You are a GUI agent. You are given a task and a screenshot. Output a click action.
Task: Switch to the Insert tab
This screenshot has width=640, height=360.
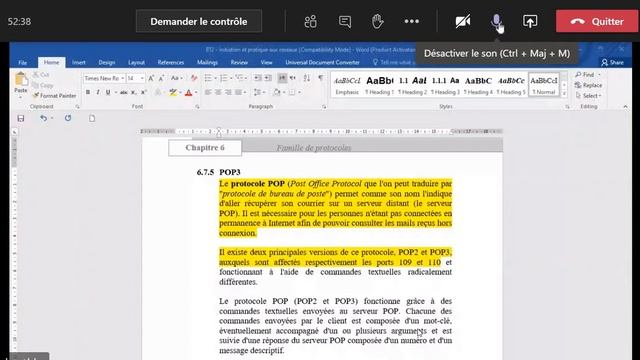(79, 62)
